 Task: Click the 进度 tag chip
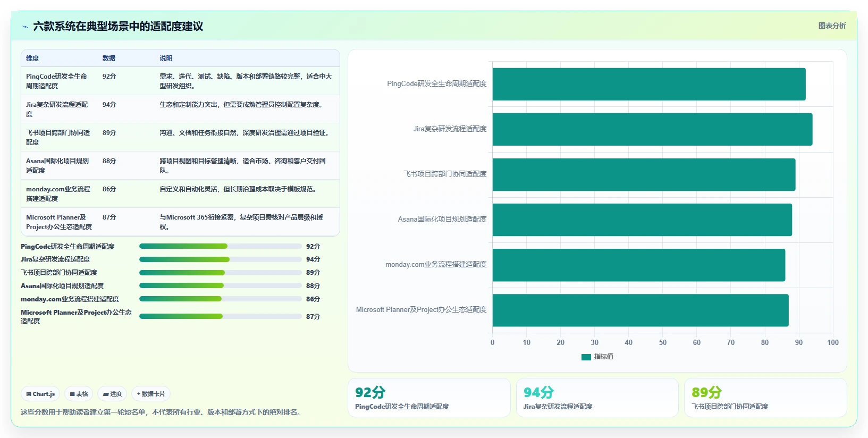(112, 394)
